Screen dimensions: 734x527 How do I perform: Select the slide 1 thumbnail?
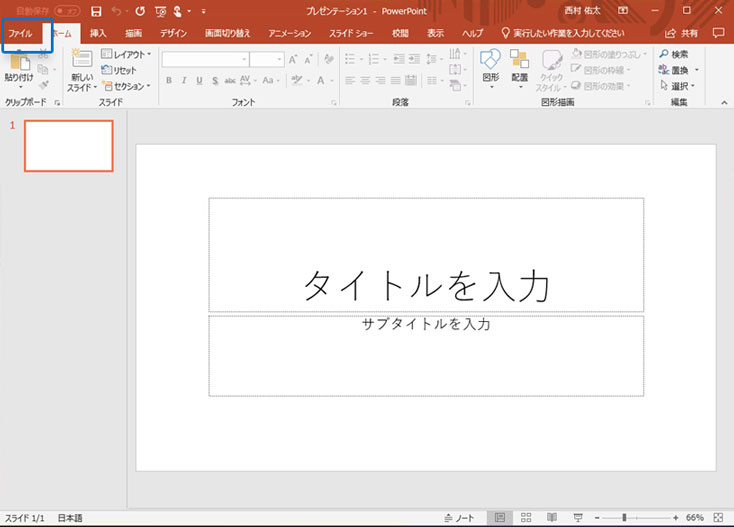pyautogui.click(x=68, y=146)
